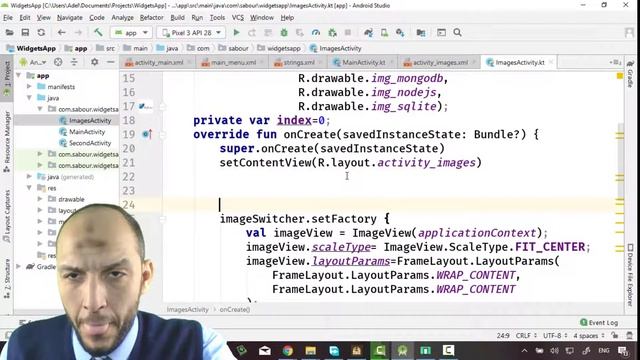The height and width of the screenshot is (360, 640).
Task: Open the Pixel 3 API 28 device dropdown
Action: click(191, 33)
